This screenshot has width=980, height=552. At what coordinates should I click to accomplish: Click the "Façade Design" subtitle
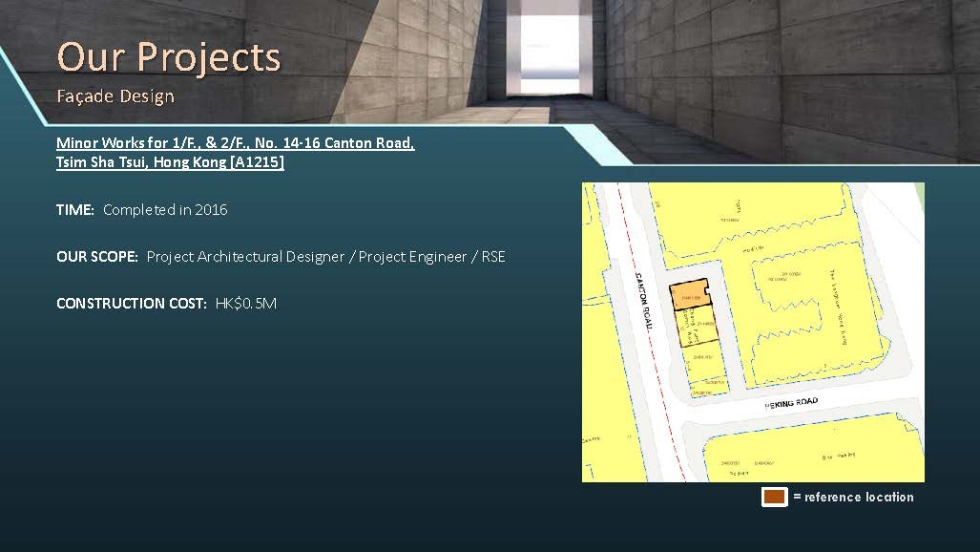pyautogui.click(x=115, y=96)
